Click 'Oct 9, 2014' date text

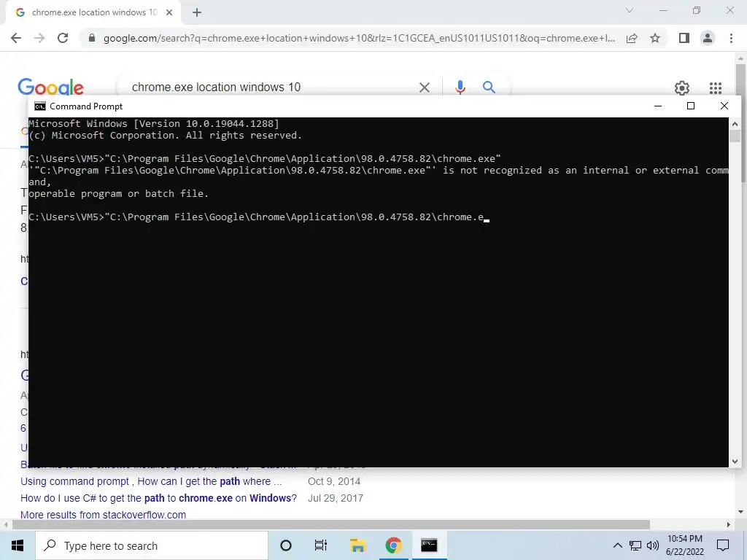coord(334,481)
